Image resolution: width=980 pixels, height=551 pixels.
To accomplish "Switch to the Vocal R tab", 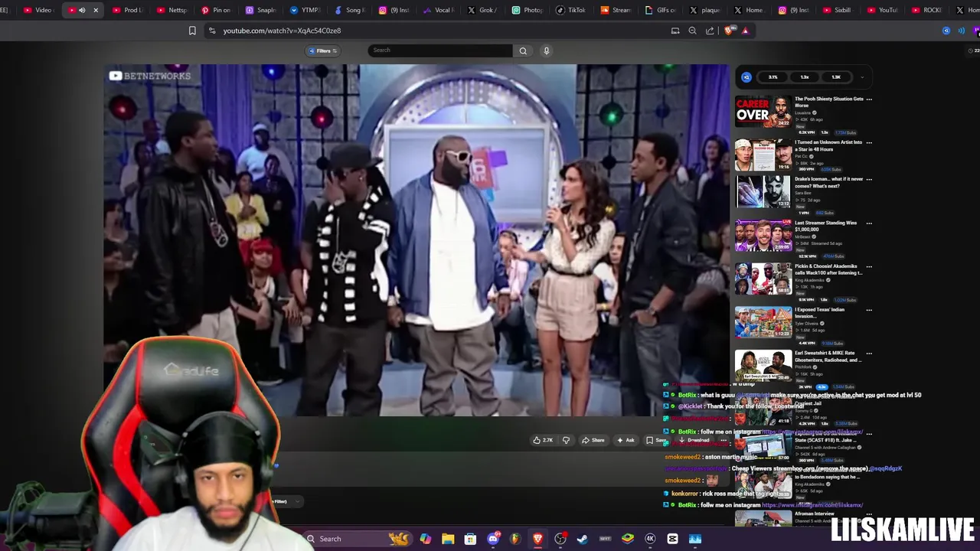I will tap(438, 10).
